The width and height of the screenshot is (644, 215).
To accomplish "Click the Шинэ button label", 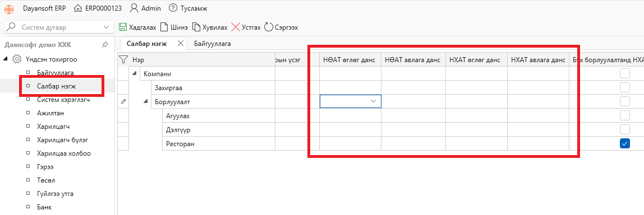I will (179, 27).
